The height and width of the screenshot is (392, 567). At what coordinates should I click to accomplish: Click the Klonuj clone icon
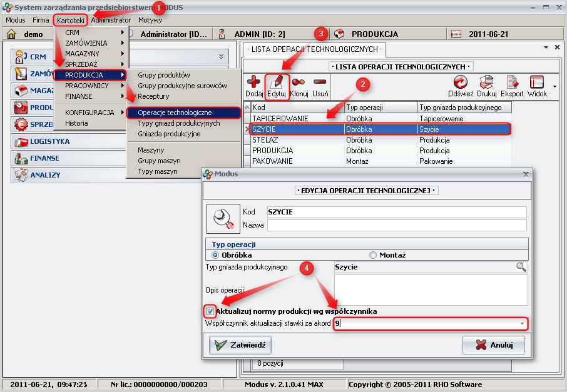coord(299,82)
